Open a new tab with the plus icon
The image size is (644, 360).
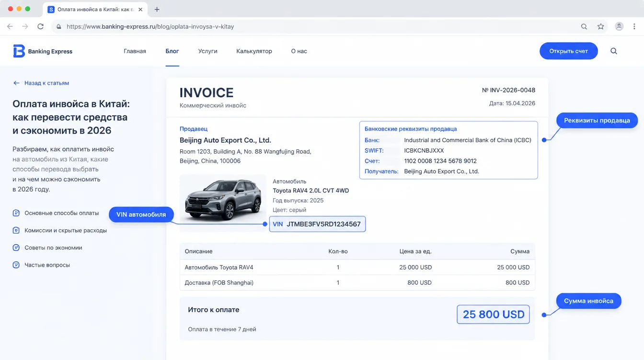pyautogui.click(x=157, y=10)
